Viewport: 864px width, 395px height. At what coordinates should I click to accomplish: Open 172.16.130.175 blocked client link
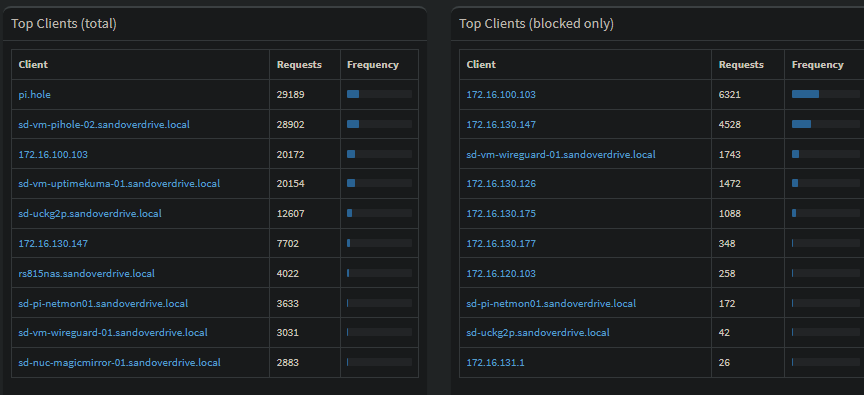[x=501, y=213]
